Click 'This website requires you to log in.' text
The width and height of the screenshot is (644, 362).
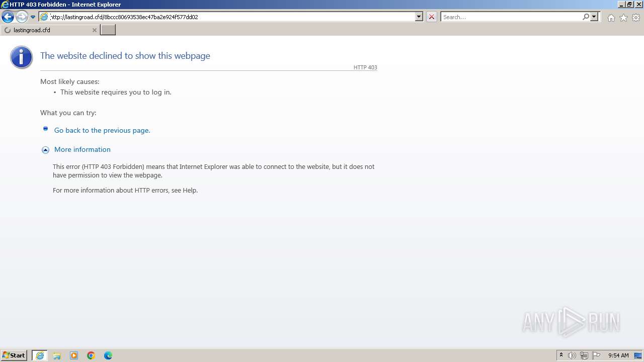(x=116, y=92)
